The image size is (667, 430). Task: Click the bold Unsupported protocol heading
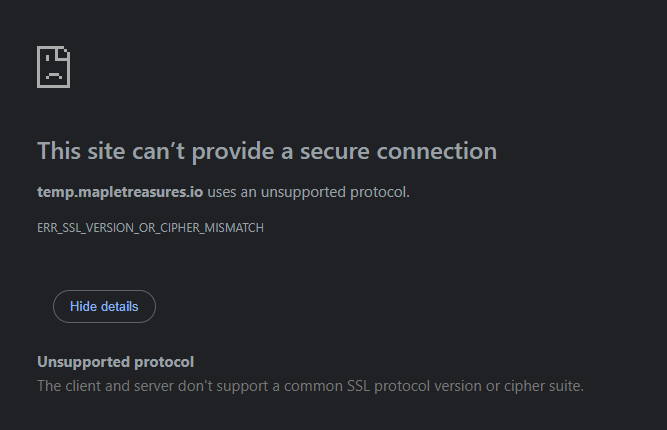click(x=115, y=362)
